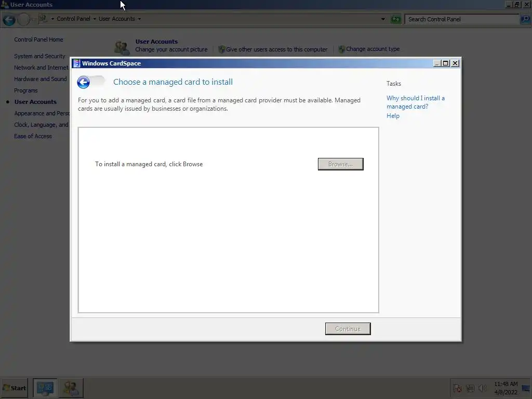This screenshot has width=532, height=399.
Task: Restore down the User Accounts window
Action: pos(517,5)
